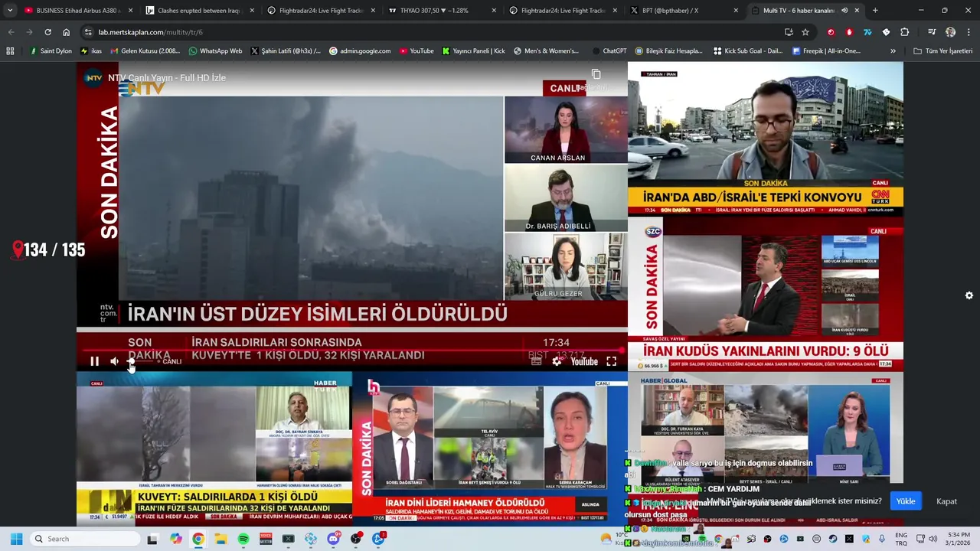Open the YouTube bookmark

(416, 51)
